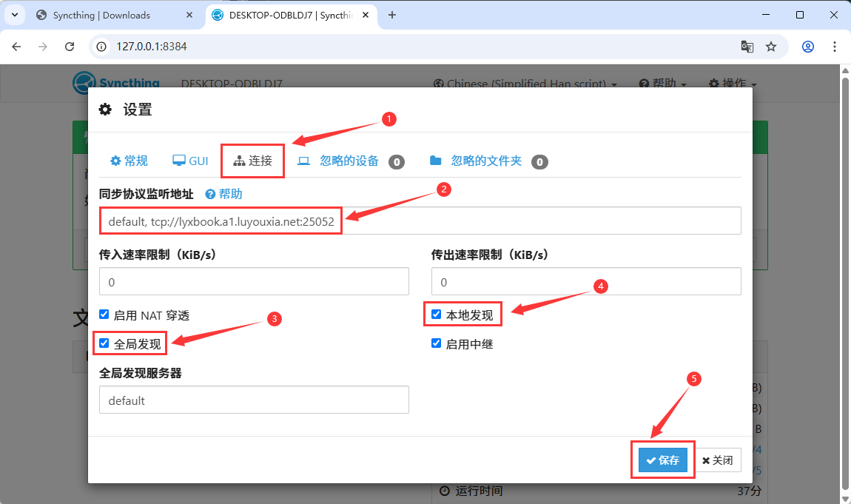This screenshot has height=504, width=851.
Task: Switch to the GUI settings tab
Action: point(189,161)
